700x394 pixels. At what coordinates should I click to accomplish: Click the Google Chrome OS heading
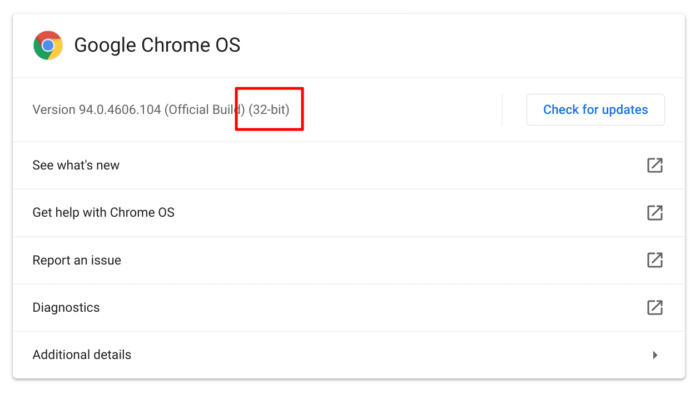(x=157, y=45)
